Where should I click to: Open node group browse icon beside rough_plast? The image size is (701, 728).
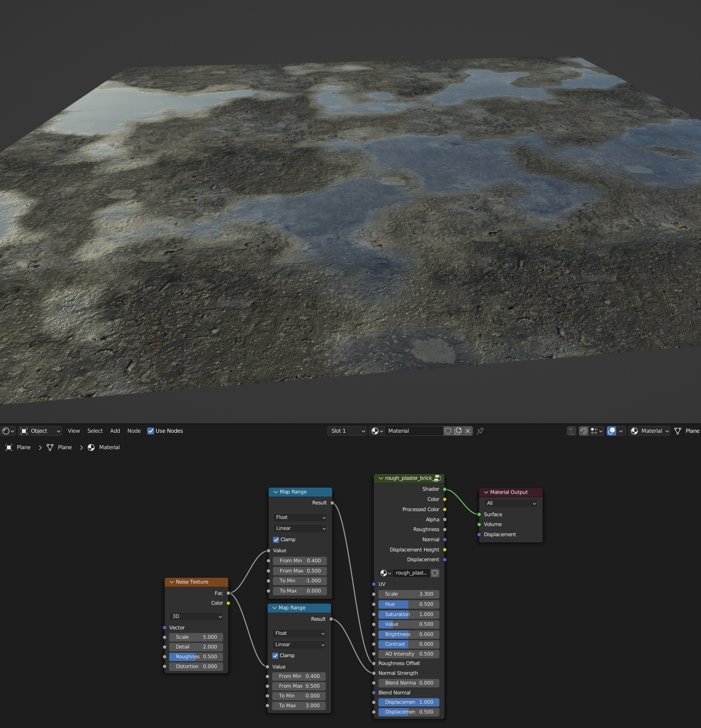click(x=386, y=573)
